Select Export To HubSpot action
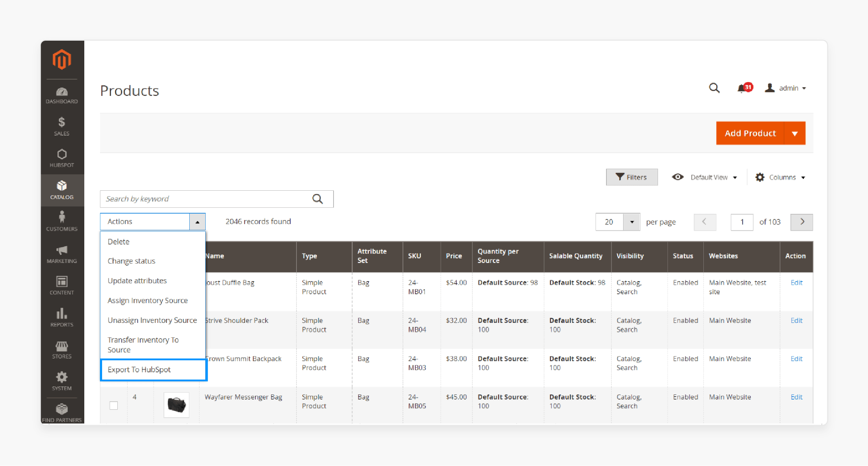868x466 pixels. 154,370
